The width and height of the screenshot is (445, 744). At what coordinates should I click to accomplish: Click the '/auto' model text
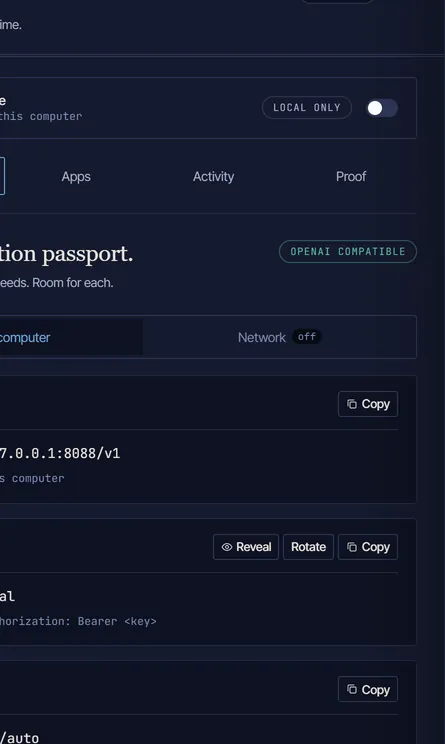tap(19, 738)
